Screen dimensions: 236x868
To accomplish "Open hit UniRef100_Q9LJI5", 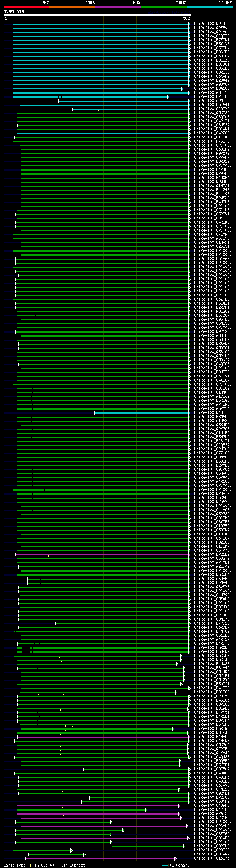I will pyautogui.click(x=212, y=24).
